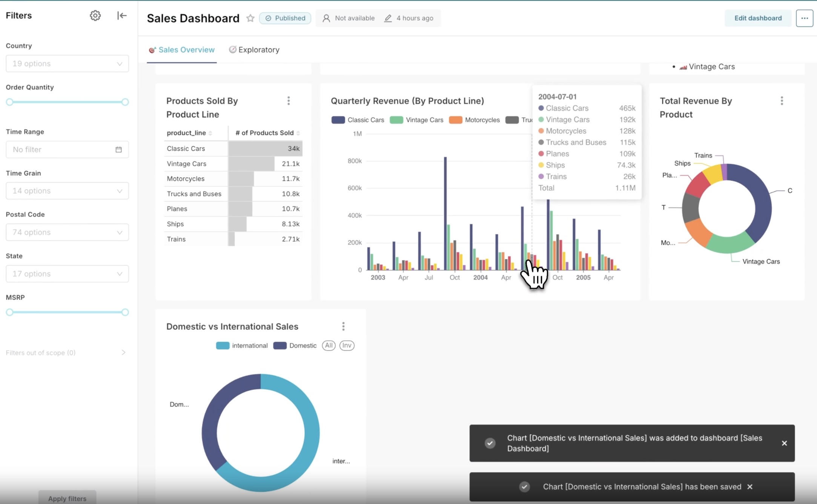Image resolution: width=817 pixels, height=504 pixels.
Task: Open Products Sold By Product Line chart menu
Action: 289,101
